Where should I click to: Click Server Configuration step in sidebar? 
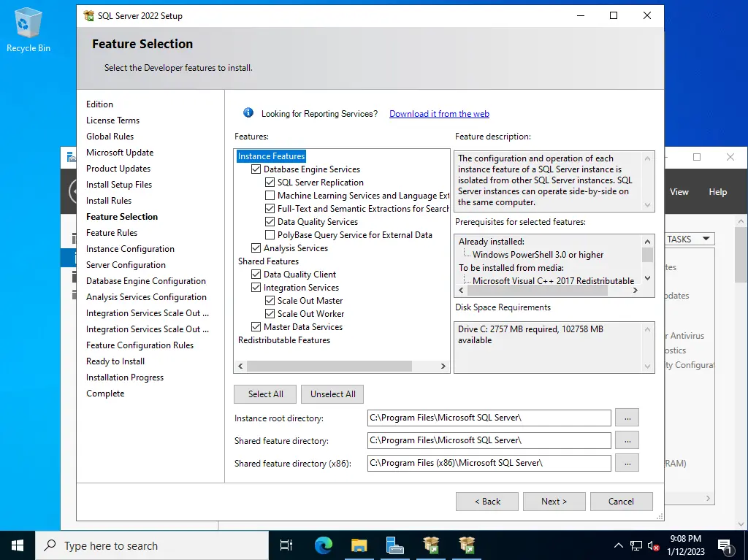click(x=126, y=265)
